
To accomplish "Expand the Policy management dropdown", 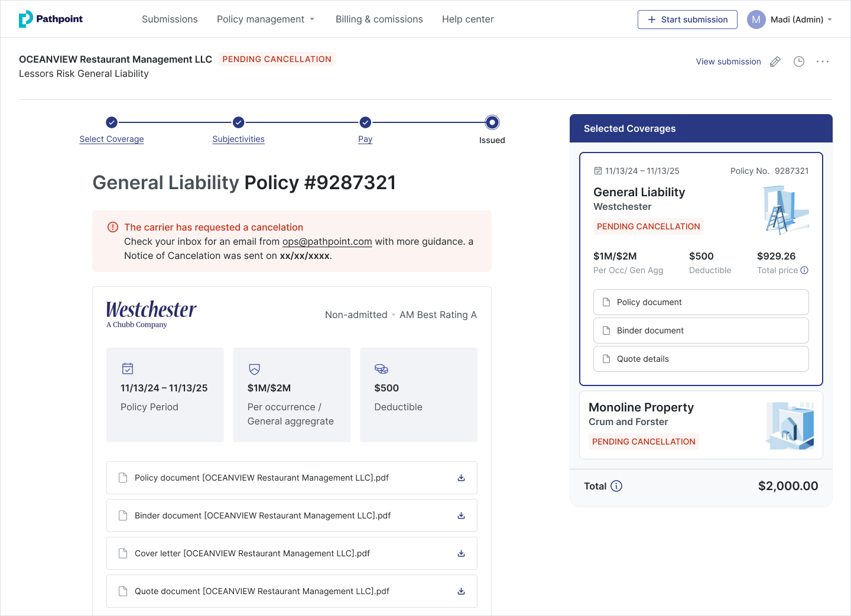I will 265,19.
